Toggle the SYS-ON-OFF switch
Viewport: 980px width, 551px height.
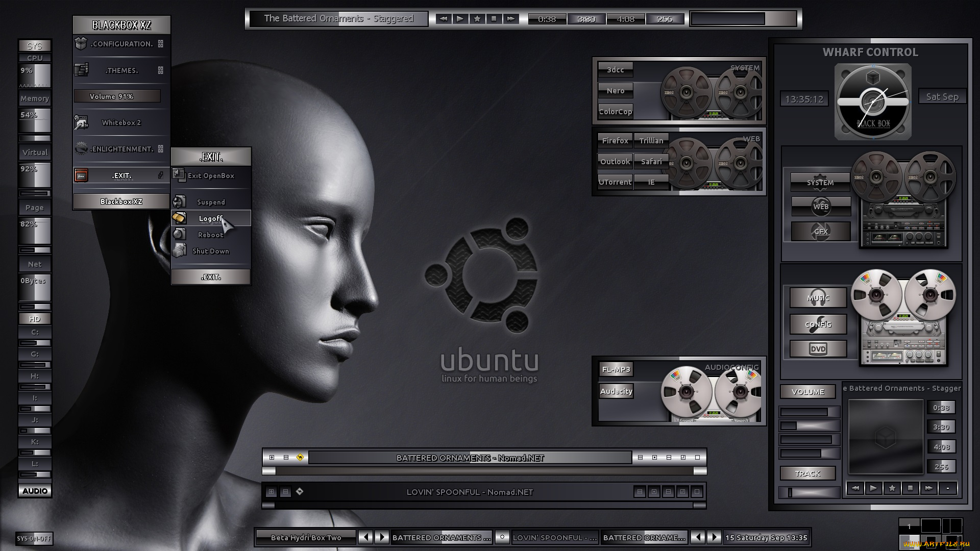click(x=34, y=539)
